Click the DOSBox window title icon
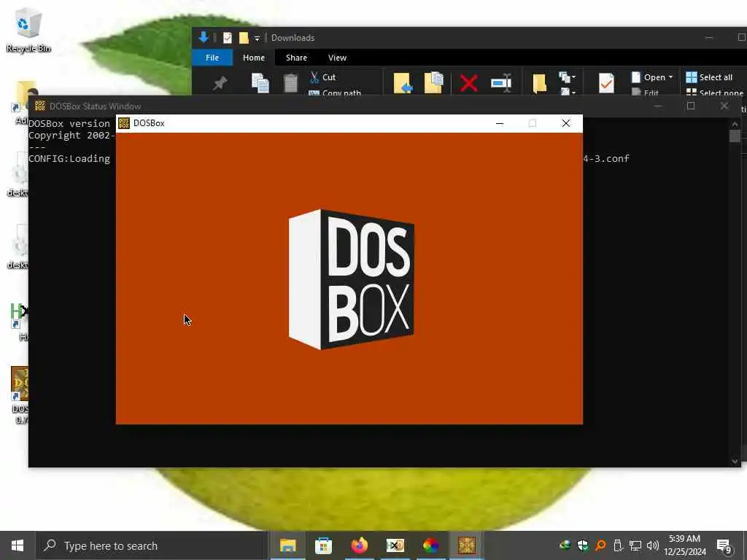 124,123
